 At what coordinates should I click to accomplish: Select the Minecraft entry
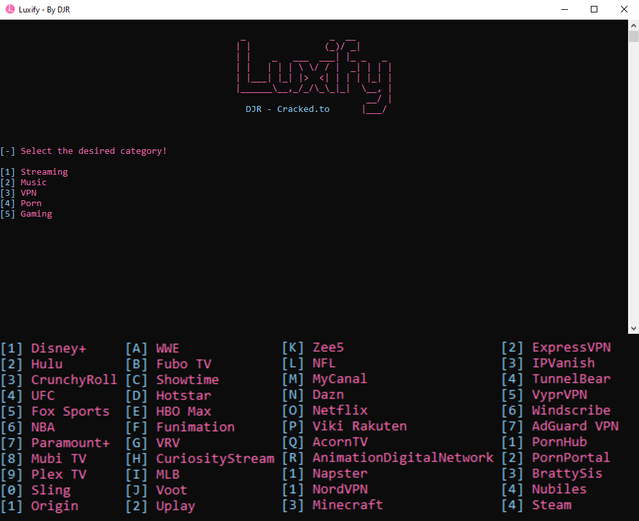333,505
